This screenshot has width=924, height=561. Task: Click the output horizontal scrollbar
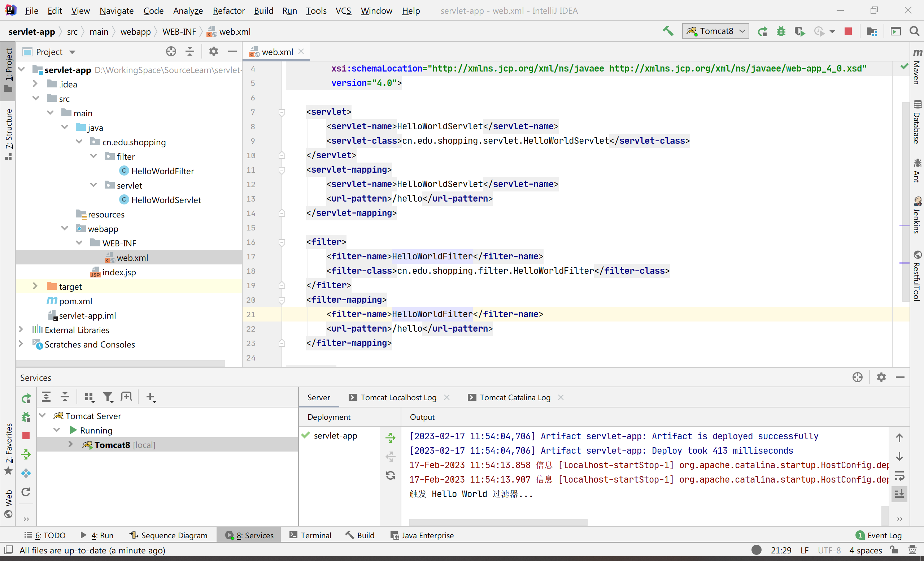point(498,522)
